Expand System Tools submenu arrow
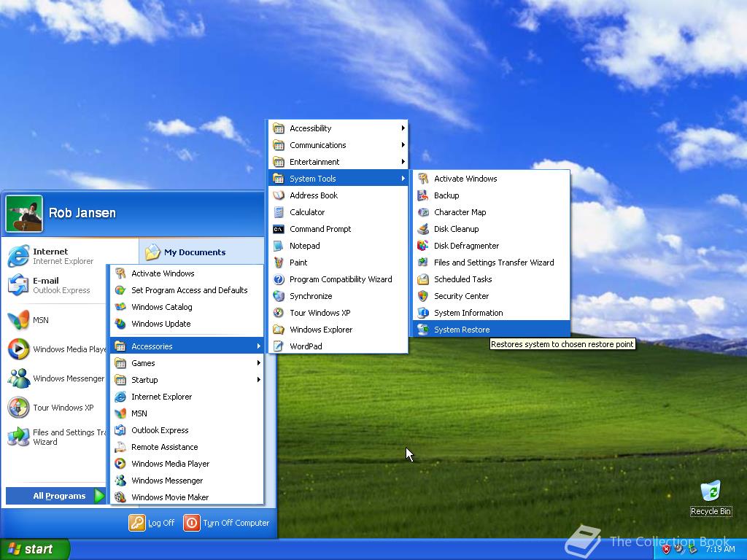Viewport: 747px width, 560px height. tap(403, 179)
